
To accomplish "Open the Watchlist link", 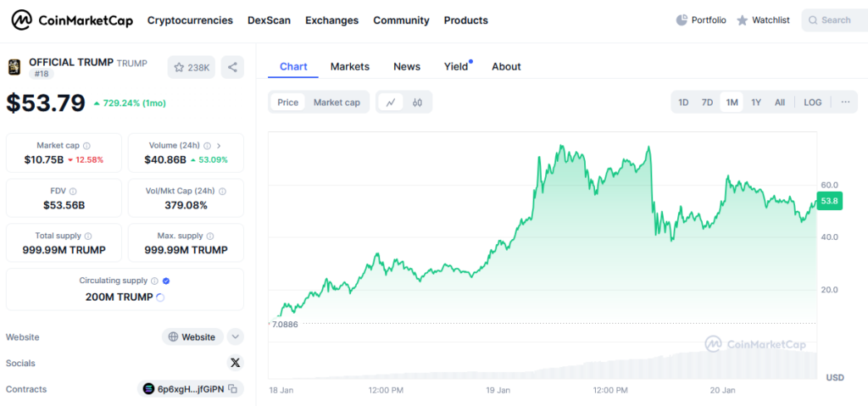I will [764, 20].
